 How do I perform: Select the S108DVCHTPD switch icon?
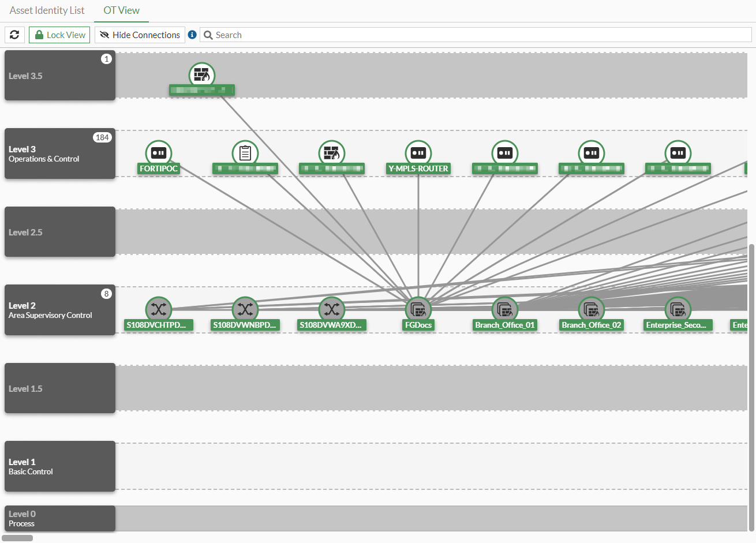pyautogui.click(x=159, y=309)
